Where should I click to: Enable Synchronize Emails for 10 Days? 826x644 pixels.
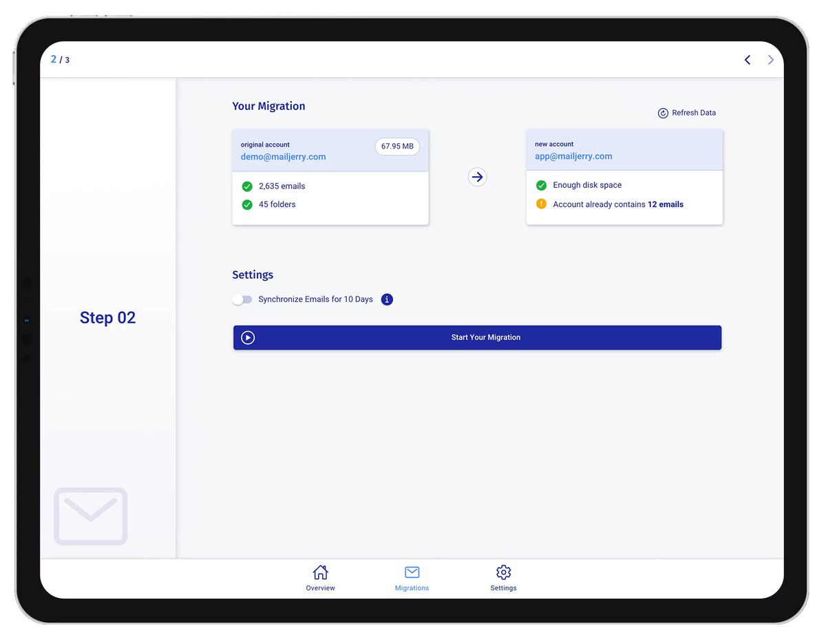point(242,299)
